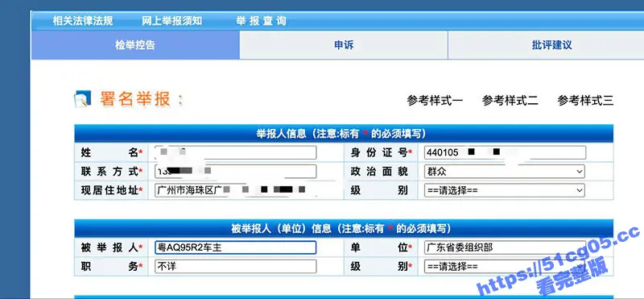Click the 被举报人 field with 粤AQ95R2车主
The height and width of the screenshot is (299, 644).
click(236, 247)
